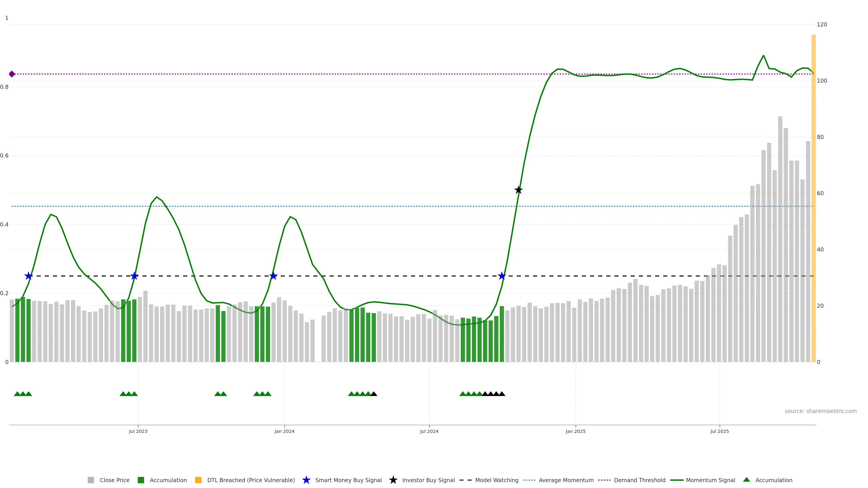Click the black Investor Buy Signal star on chart
Screen dimensions: 868x488
coord(518,190)
